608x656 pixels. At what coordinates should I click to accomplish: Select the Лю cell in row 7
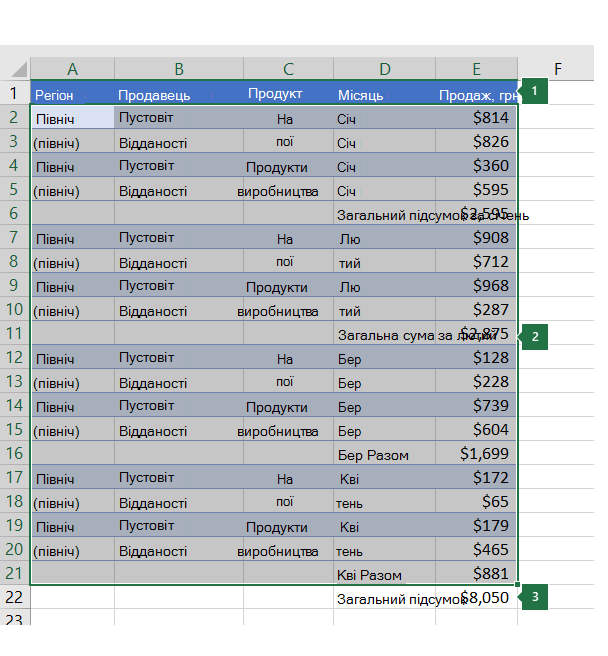tap(385, 237)
